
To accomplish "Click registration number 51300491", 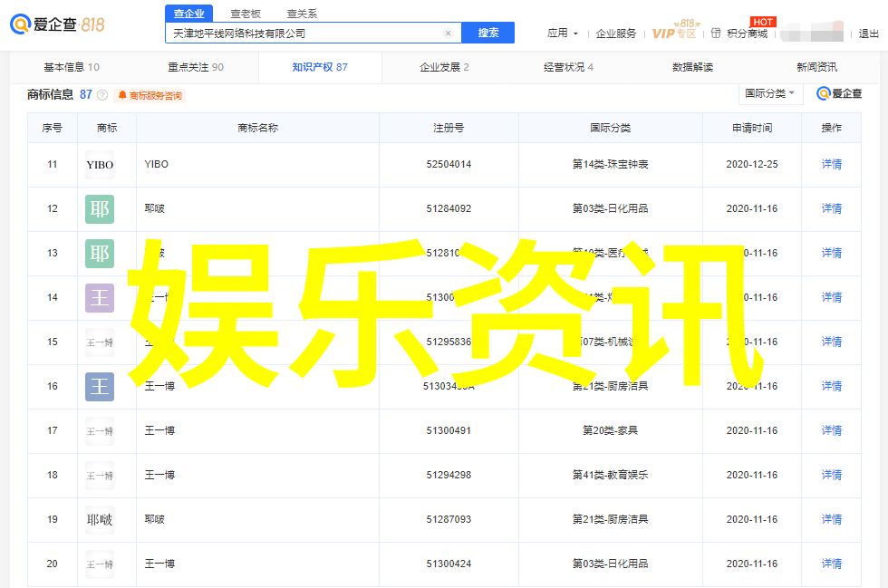I will point(449,430).
